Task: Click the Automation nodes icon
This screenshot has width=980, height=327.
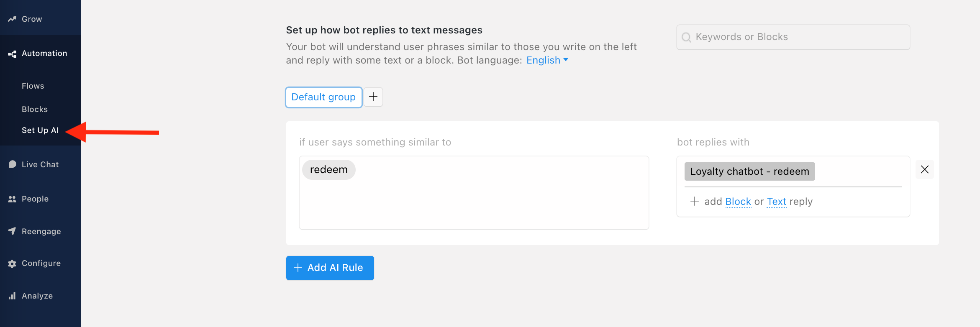Action: [x=12, y=54]
